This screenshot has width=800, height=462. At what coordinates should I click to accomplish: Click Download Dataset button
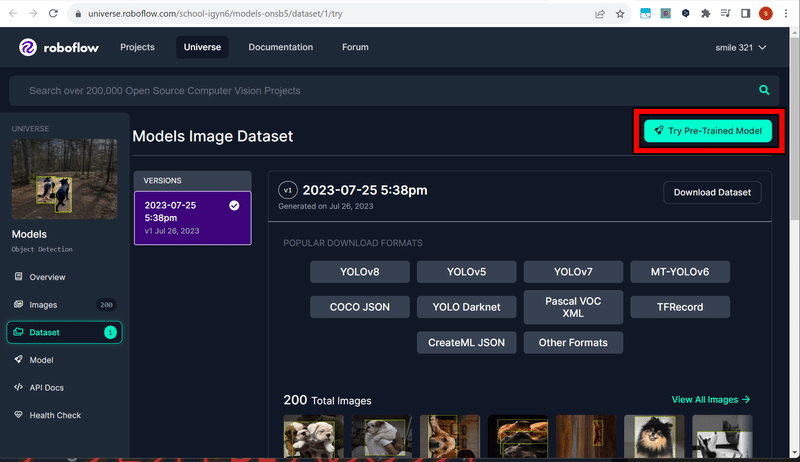tap(712, 192)
